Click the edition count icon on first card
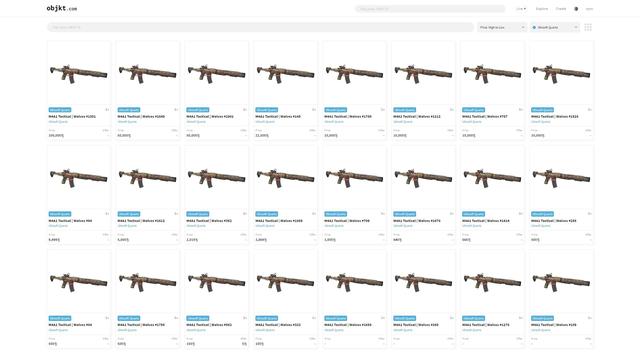Screen dimensions: 640x362 [x=107, y=110]
